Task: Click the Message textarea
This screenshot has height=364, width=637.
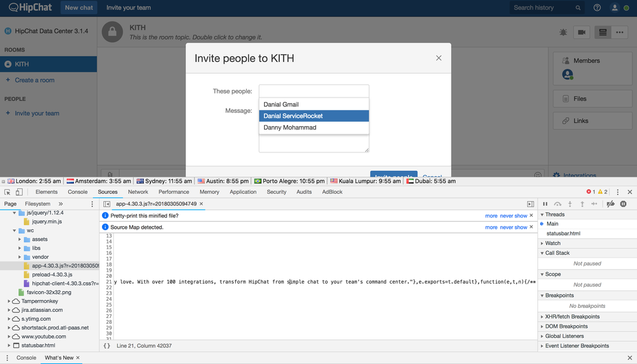Action: pyautogui.click(x=314, y=143)
